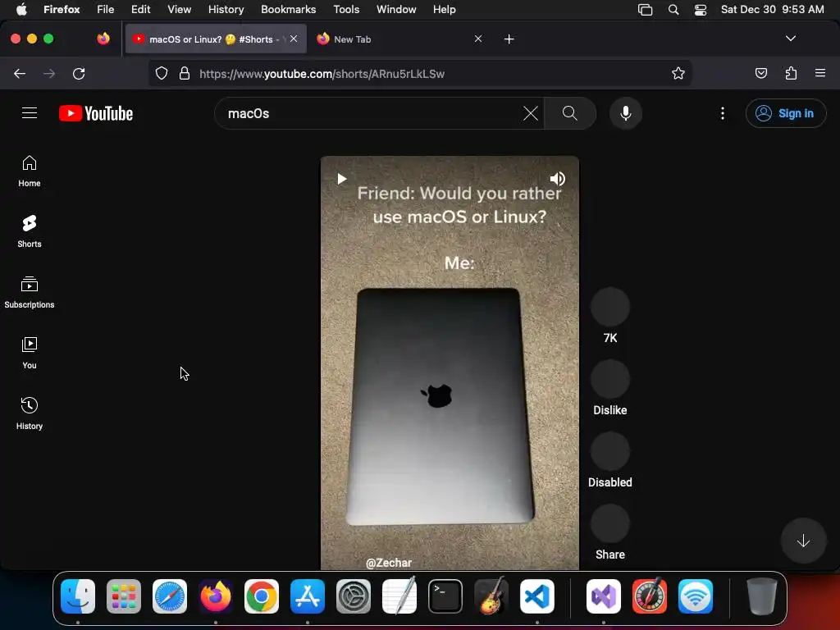Bookmark this page with star icon
The width and height of the screenshot is (840, 630).
[678, 73]
